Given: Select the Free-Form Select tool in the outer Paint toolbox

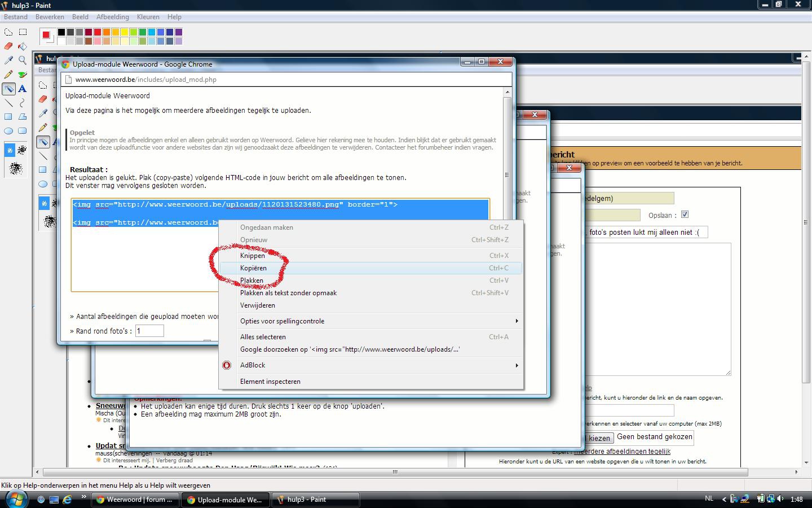Looking at the screenshot, I should [8, 32].
